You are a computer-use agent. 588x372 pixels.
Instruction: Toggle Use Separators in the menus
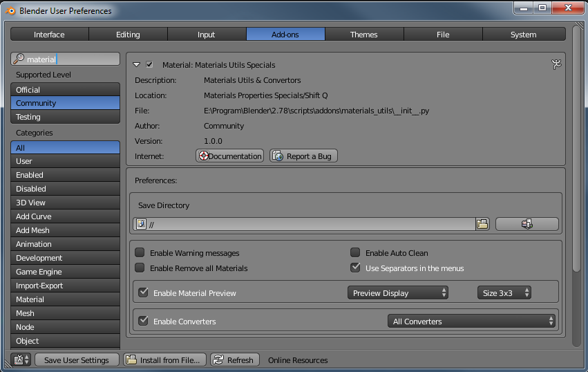pos(355,268)
